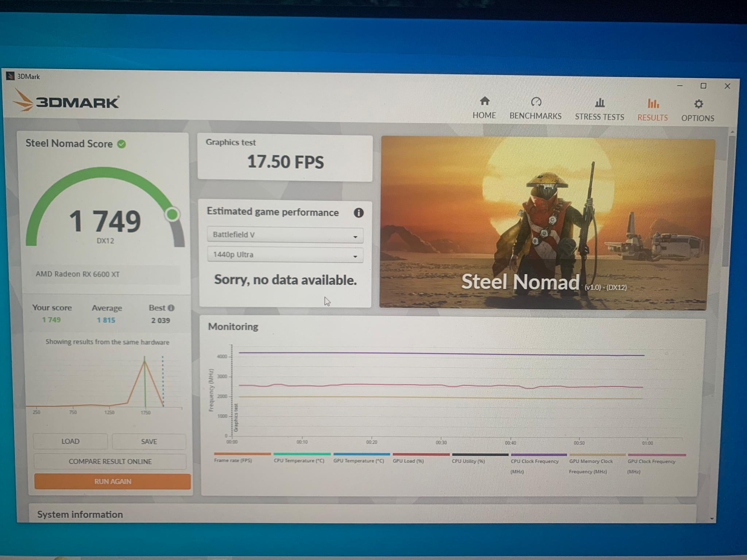The image size is (747, 560).
Task: Open the 1440p Ultra resolution dropdown
Action: (285, 254)
